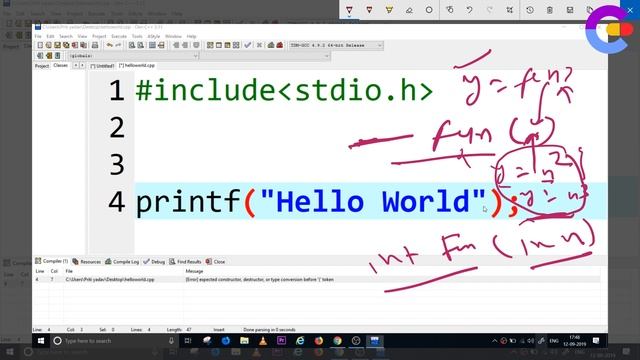
Task: Open the Project menu
Action: coord(99,36)
